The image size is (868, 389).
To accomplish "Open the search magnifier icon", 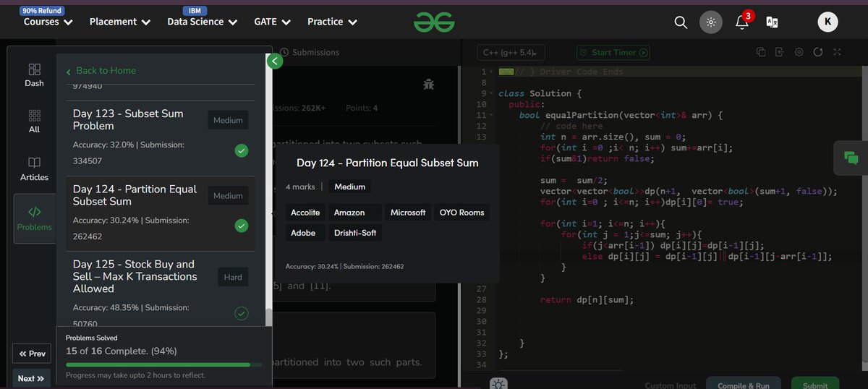I will tap(681, 22).
